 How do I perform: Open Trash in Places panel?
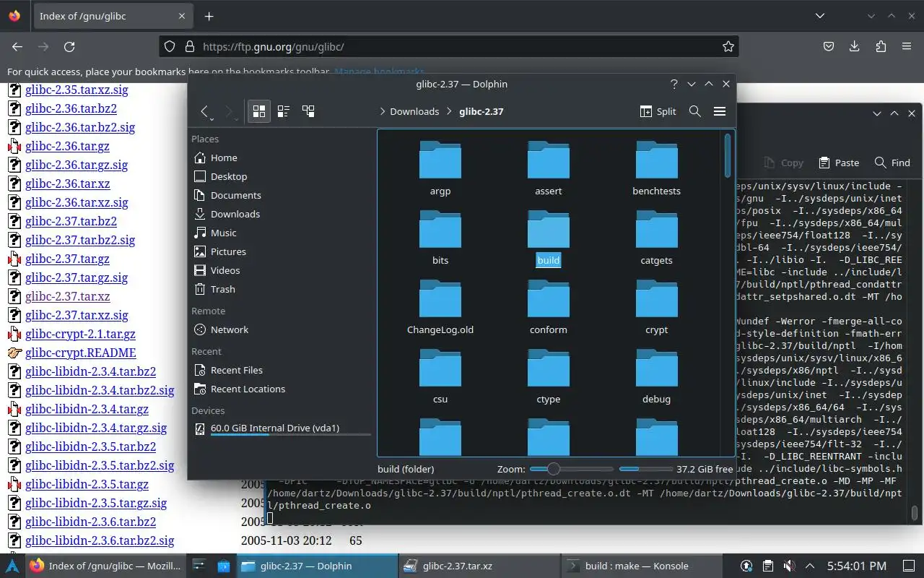point(282,289)
